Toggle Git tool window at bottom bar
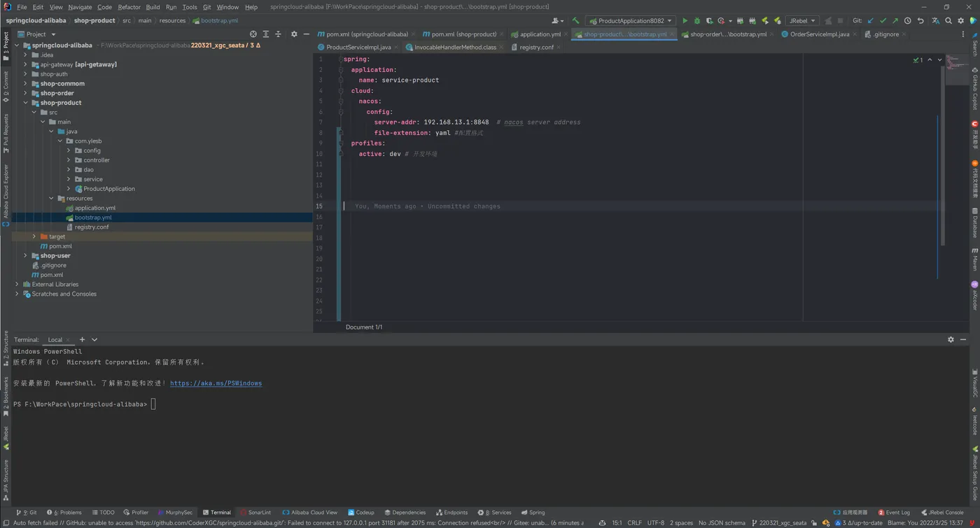 [x=27, y=513]
